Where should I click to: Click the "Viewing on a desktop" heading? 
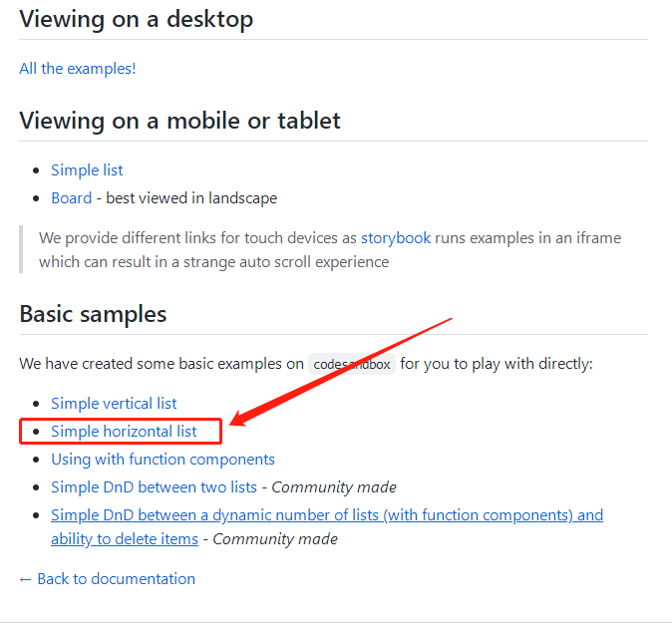coord(137,19)
